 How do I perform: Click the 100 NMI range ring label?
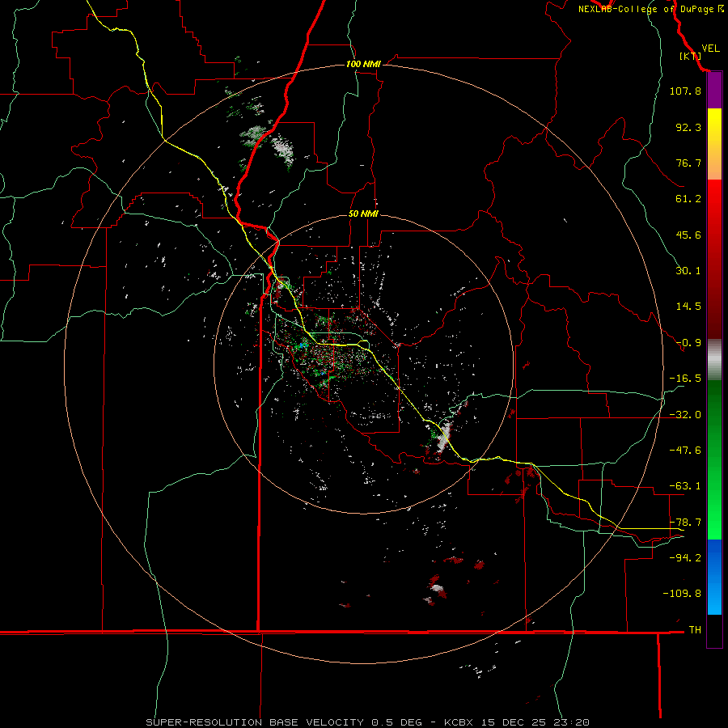point(363,64)
